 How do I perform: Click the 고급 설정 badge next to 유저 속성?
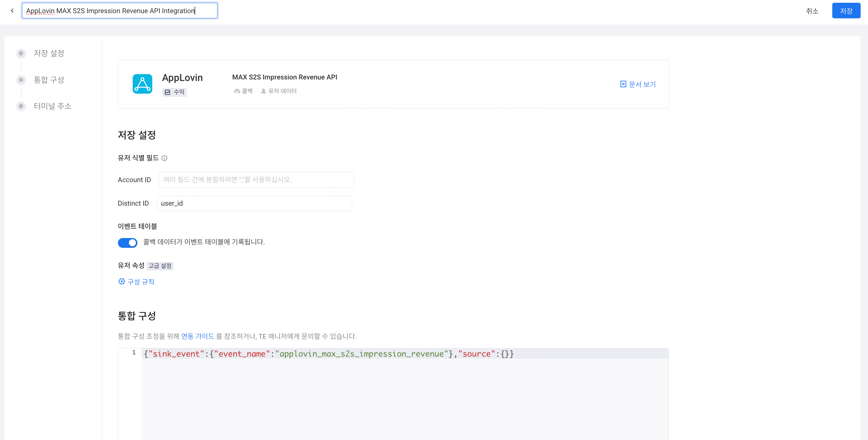pyautogui.click(x=160, y=266)
